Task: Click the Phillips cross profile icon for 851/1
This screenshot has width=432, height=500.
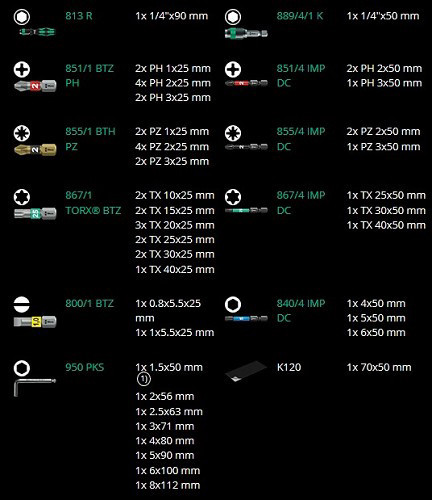Action: coord(22,70)
